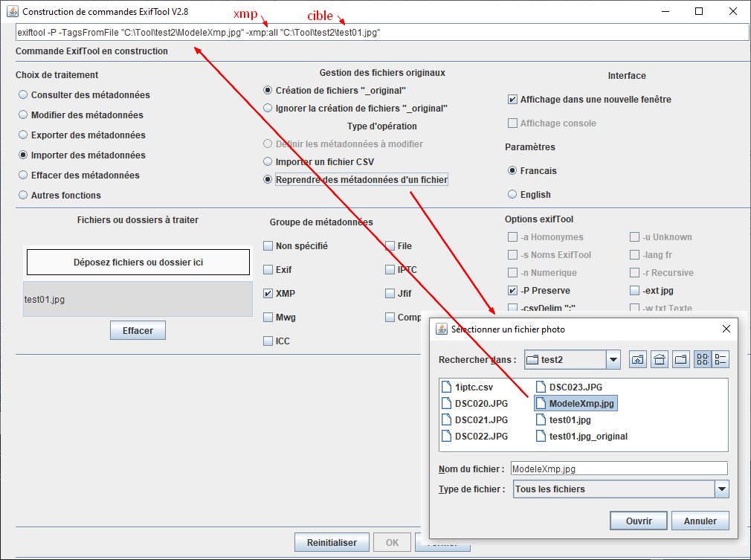Select file icon of 1iptc.csv
Screen dimensions: 751x560
[446, 387]
